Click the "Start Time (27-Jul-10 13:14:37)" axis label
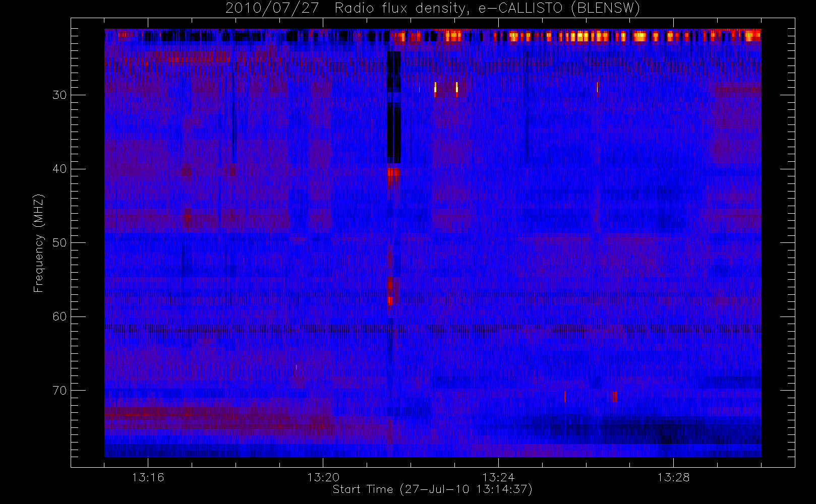The height and width of the screenshot is (504, 816). 433,489
